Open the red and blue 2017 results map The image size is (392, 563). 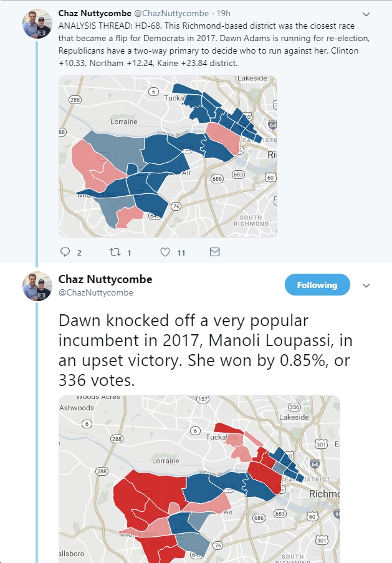coord(199,479)
